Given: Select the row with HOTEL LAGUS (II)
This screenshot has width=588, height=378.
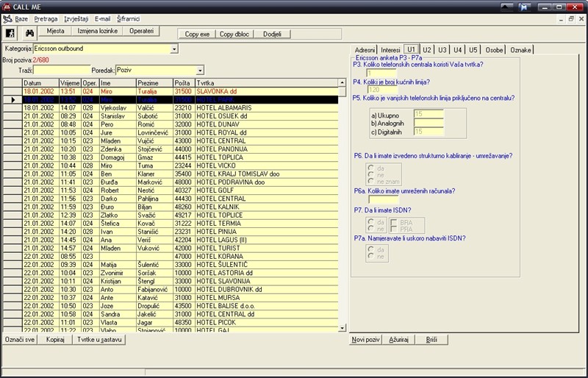Looking at the screenshot, I should [x=171, y=240].
